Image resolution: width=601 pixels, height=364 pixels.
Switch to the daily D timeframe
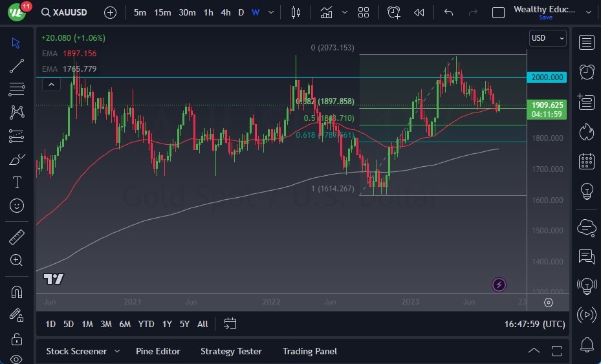pyautogui.click(x=241, y=13)
